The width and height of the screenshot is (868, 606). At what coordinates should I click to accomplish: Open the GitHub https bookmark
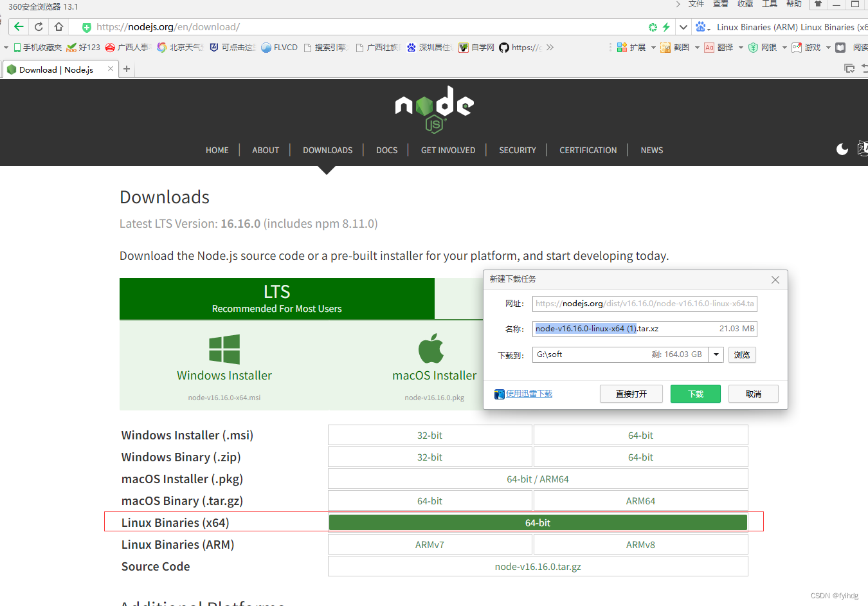[521, 48]
